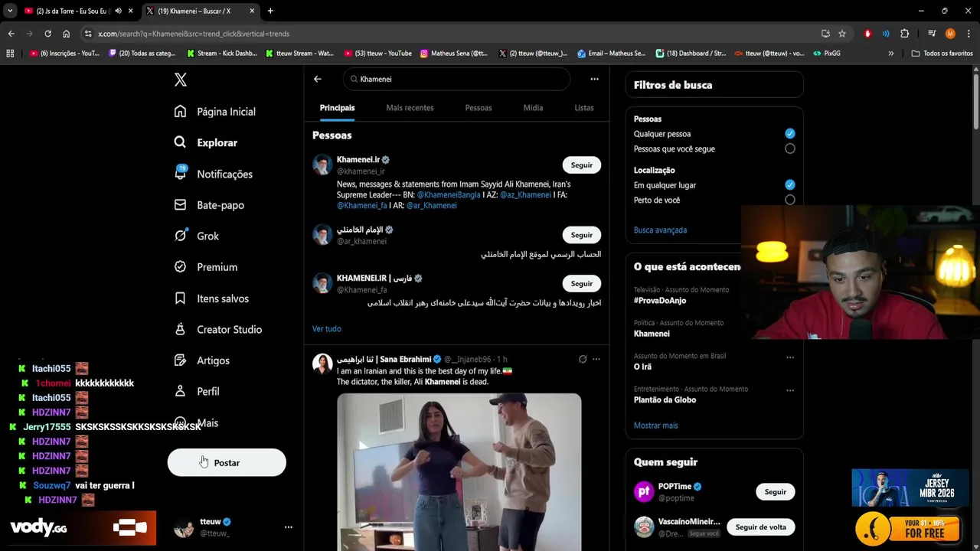
Task: Go to Página Inicial
Action: [x=215, y=112]
